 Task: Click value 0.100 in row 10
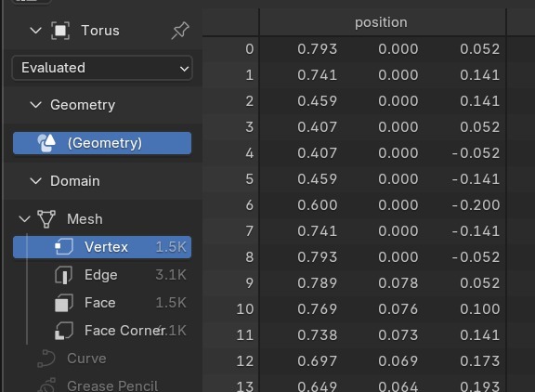click(479, 309)
